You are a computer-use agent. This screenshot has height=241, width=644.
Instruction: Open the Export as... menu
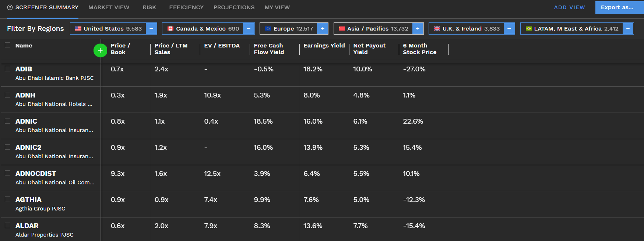619,7
